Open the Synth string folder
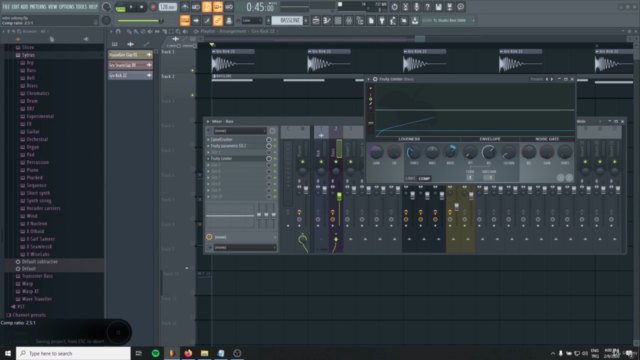 coord(39,200)
